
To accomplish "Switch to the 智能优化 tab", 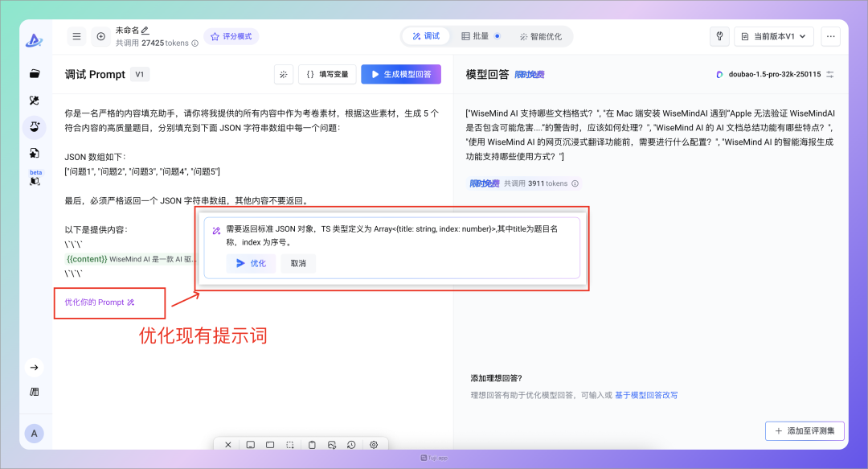I will click(x=541, y=36).
